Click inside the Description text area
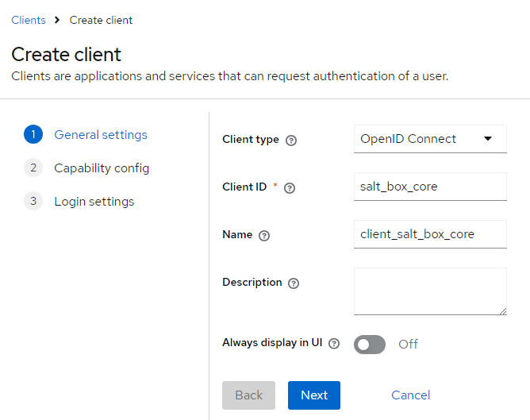The width and height of the screenshot is (530, 420). click(430, 291)
